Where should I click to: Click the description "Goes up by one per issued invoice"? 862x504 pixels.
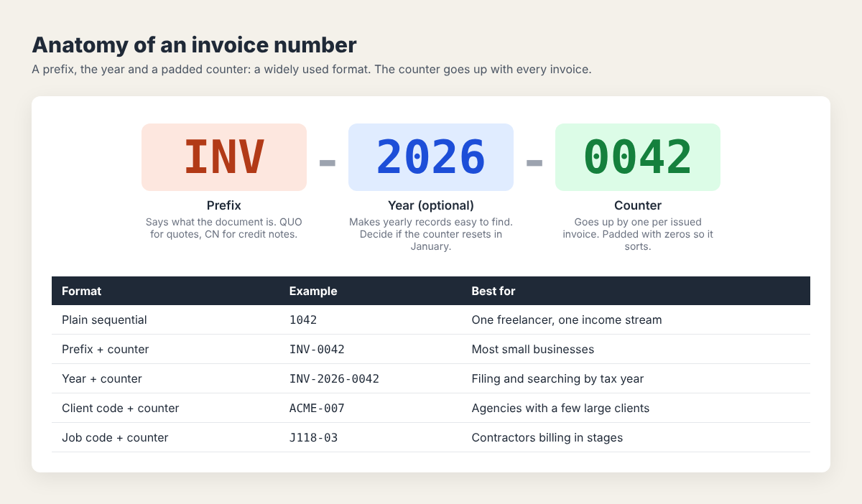point(638,234)
